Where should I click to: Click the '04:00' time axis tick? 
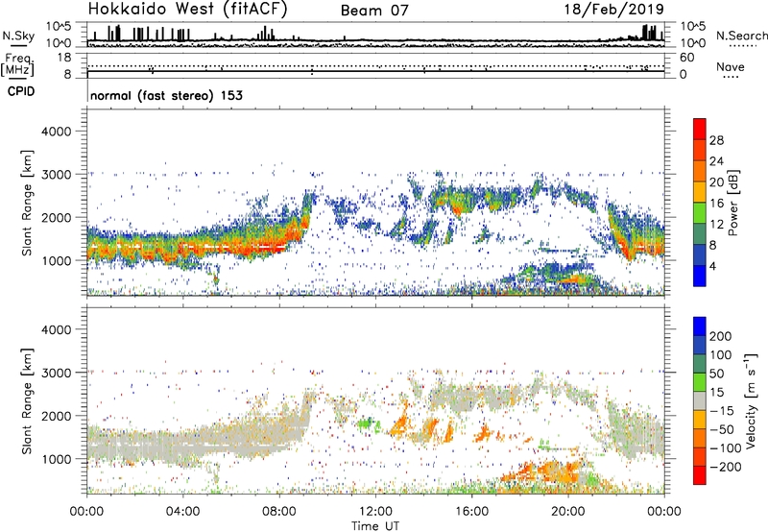[x=183, y=512]
